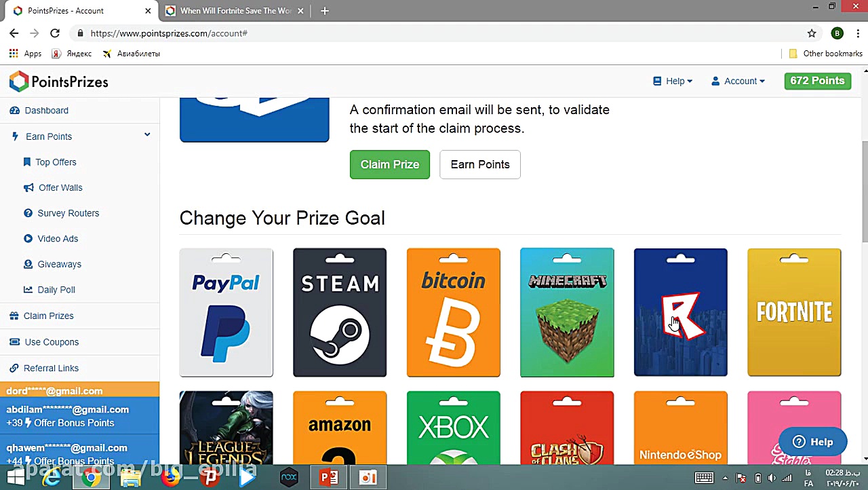Open the Help dropdown menu
This screenshot has height=490, width=868.
coord(673,81)
